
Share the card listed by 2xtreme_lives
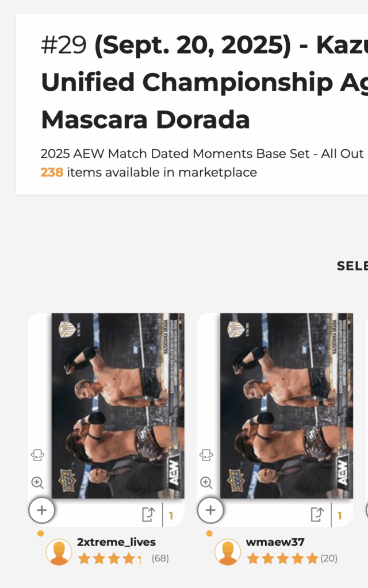[148, 514]
